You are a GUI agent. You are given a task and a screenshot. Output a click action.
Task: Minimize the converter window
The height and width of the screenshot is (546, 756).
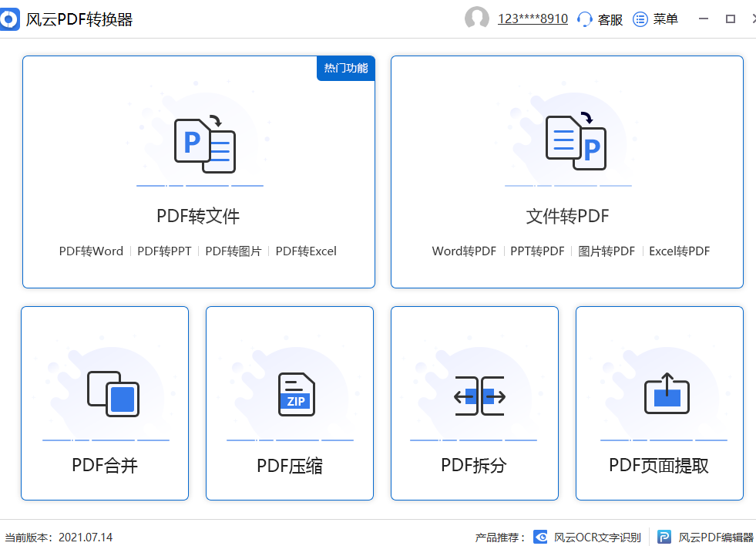click(704, 19)
